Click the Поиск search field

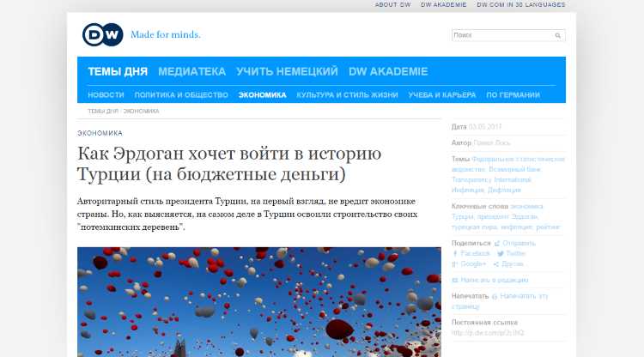501,36
